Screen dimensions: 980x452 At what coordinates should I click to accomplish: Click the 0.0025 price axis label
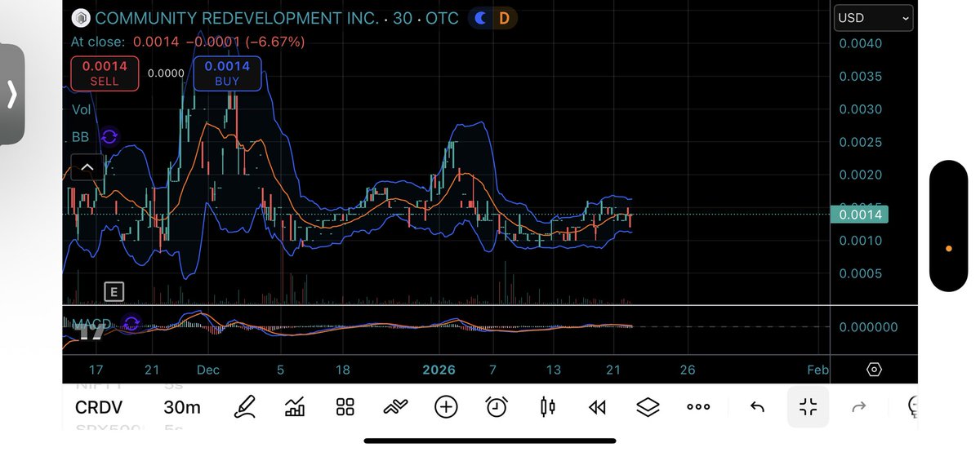point(861,142)
